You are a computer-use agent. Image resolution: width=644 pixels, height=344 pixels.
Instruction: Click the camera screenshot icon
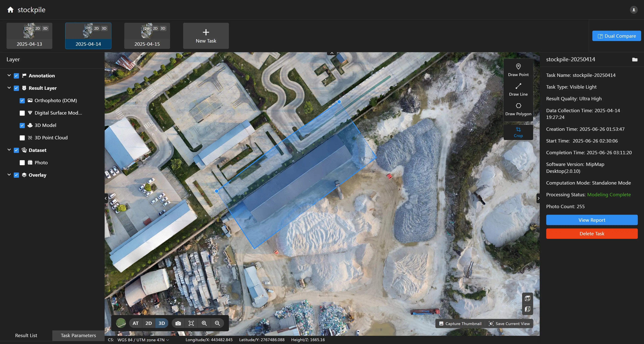click(x=178, y=323)
